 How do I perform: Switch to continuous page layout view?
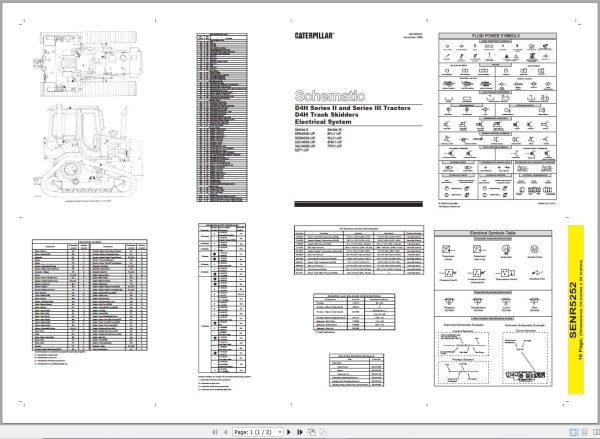(x=584, y=432)
